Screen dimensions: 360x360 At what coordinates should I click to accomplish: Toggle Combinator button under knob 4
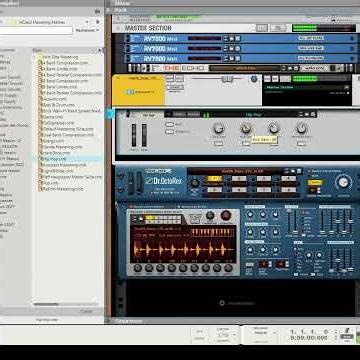301,143
